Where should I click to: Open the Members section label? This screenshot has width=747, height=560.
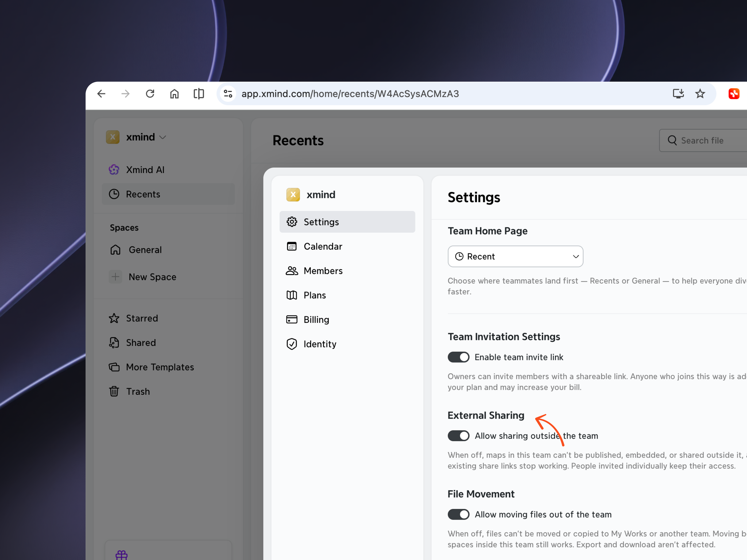323,271
